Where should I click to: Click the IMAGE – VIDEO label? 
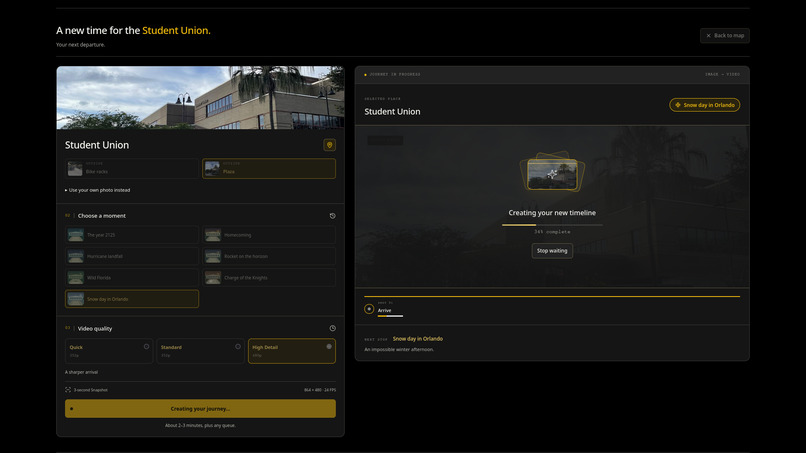[x=722, y=75]
